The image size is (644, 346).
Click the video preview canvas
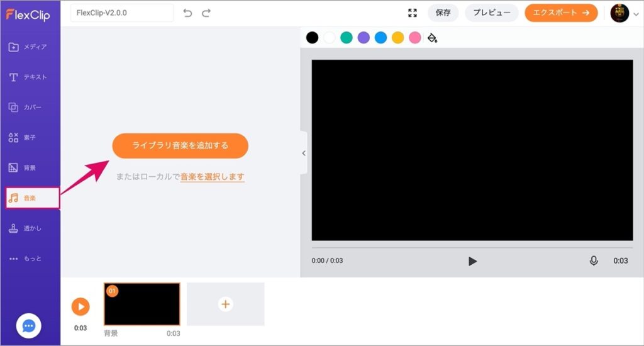(472, 150)
